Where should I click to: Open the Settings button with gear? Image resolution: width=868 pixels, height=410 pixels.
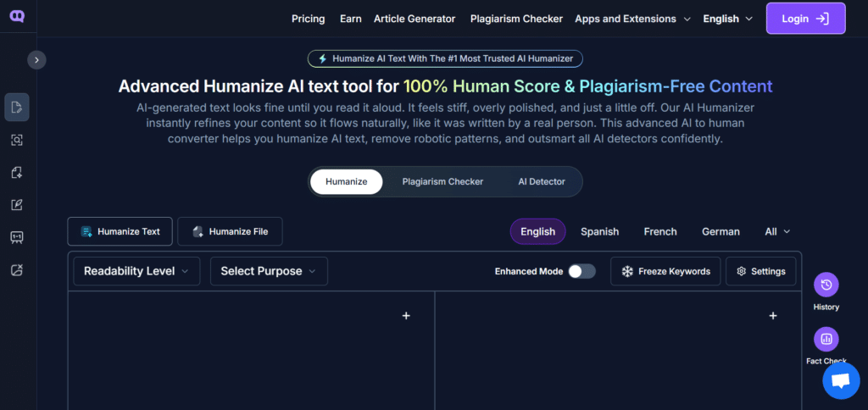760,271
